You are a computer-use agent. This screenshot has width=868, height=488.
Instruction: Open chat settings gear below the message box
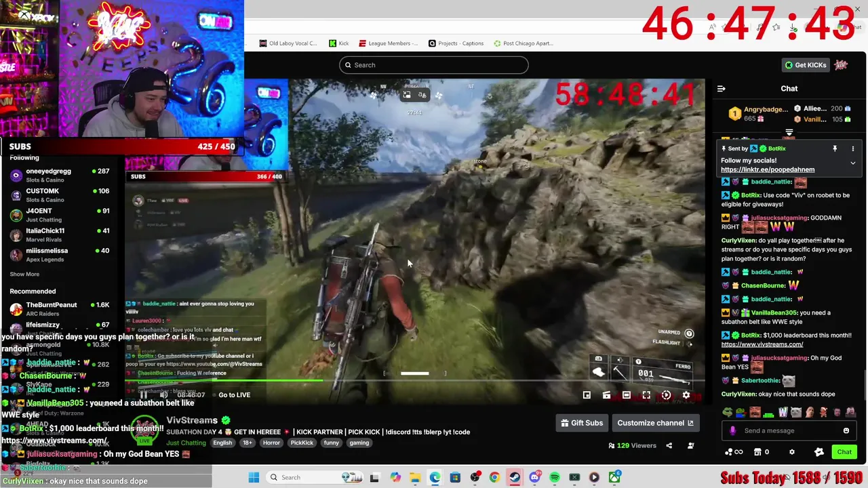point(791,452)
